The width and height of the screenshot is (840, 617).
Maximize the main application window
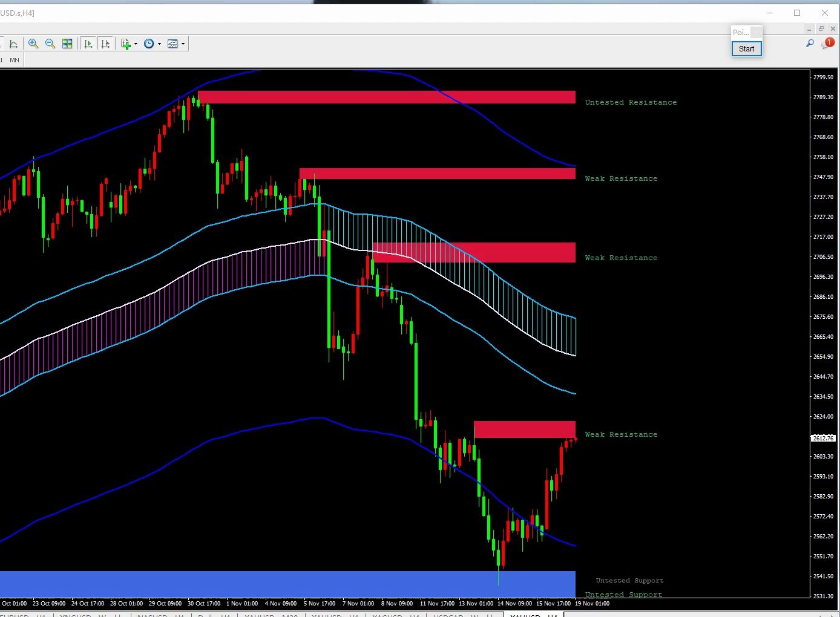point(797,13)
